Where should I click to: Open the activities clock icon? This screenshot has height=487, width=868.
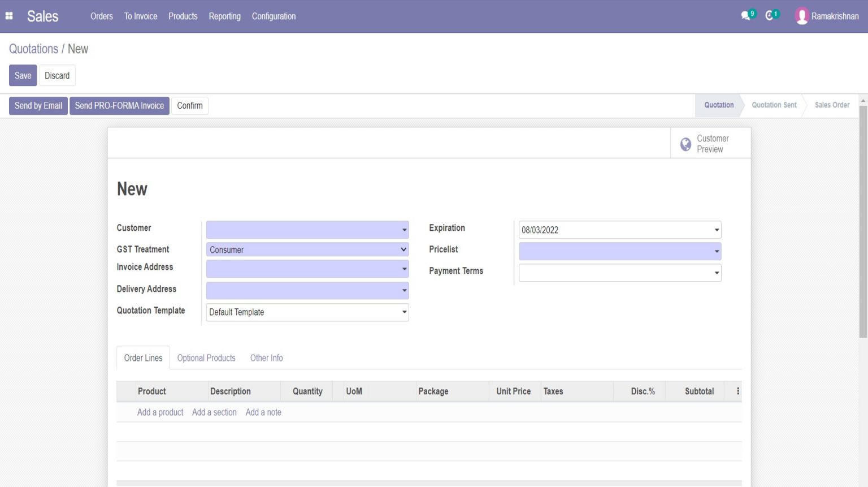[771, 15]
